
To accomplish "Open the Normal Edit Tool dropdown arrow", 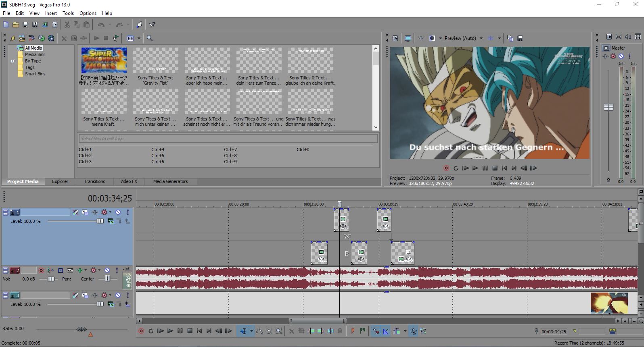I will click(251, 331).
